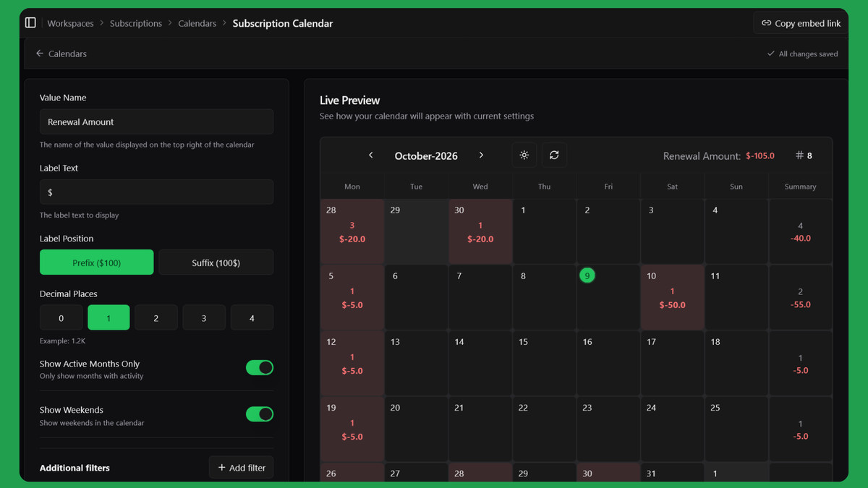This screenshot has height=488, width=868.
Task: Click the summary value -40.0
Action: click(801, 238)
